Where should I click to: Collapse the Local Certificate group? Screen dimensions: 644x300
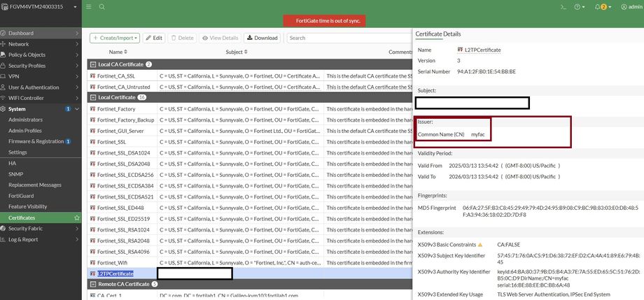(93, 98)
